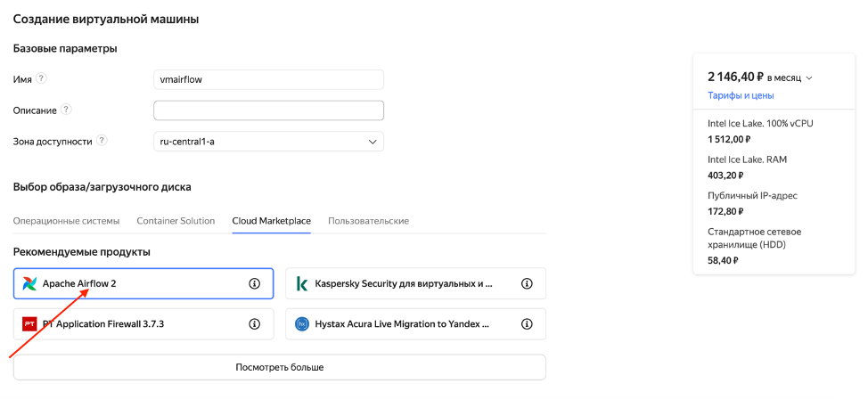
Task: Click the Intel Ice Lake. 100% vCPU line
Action: 760,123
